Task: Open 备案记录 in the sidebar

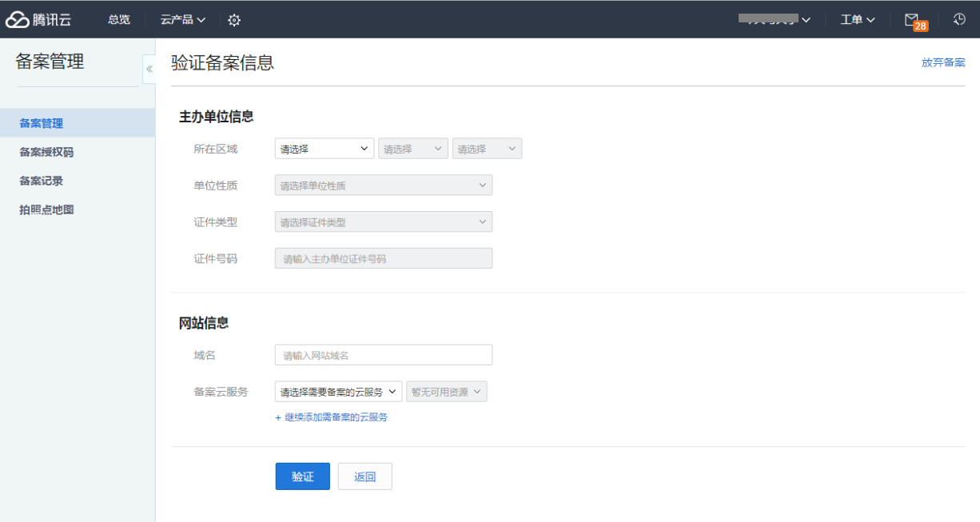Action: (x=42, y=181)
